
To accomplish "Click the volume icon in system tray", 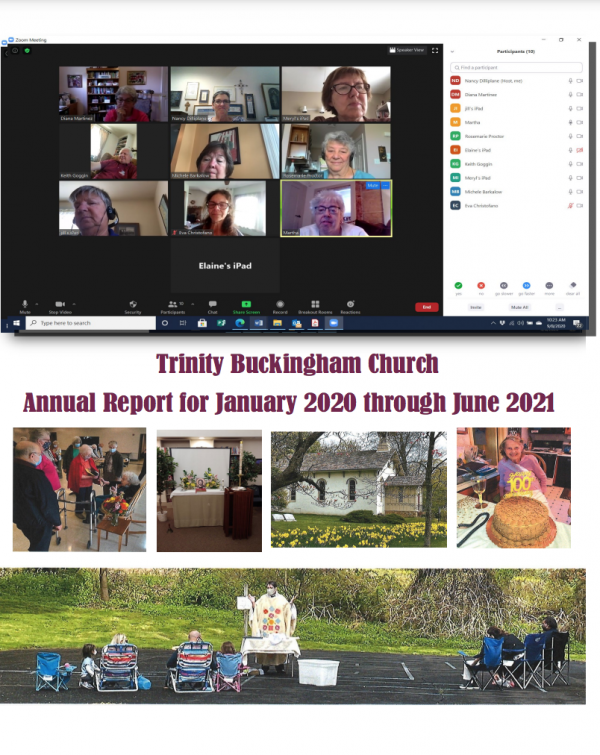I will tap(520, 323).
